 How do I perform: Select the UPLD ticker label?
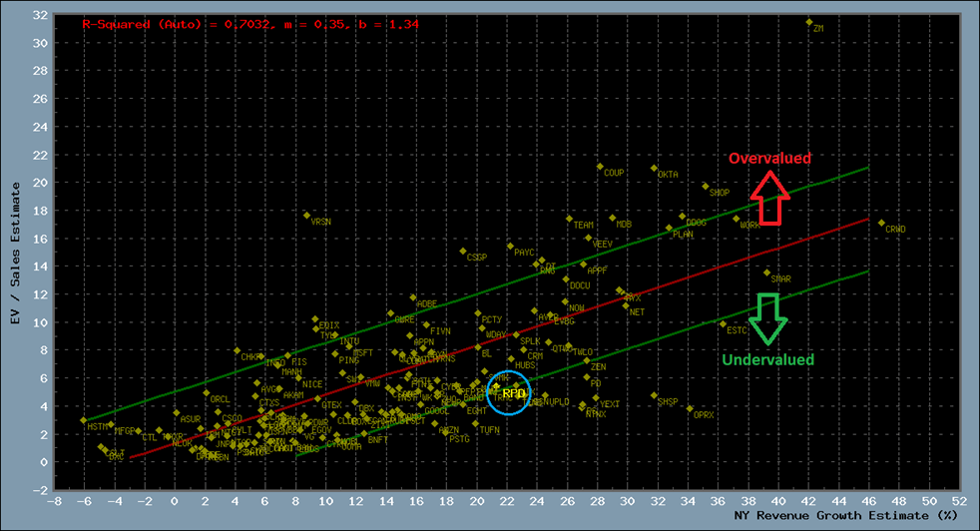pyautogui.click(x=560, y=402)
